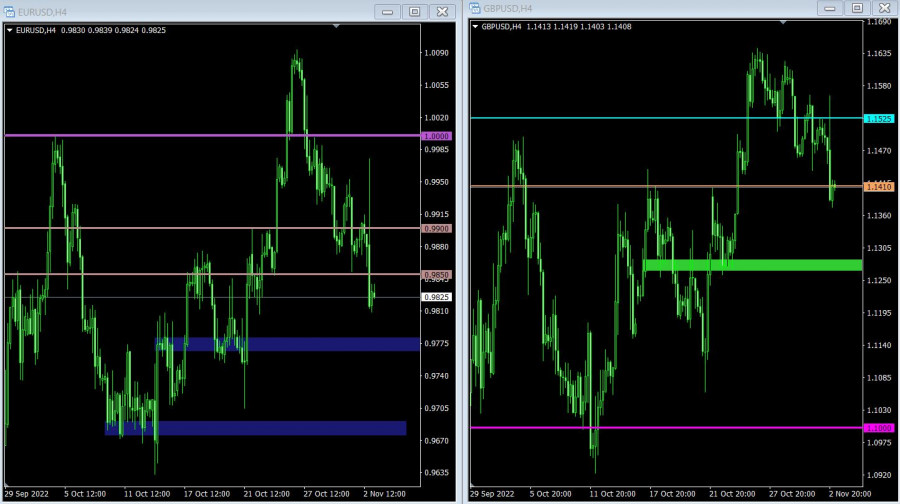Click the chart shift marker in EURUSD chart
This screenshot has width=900, height=504.
click(x=336, y=26)
